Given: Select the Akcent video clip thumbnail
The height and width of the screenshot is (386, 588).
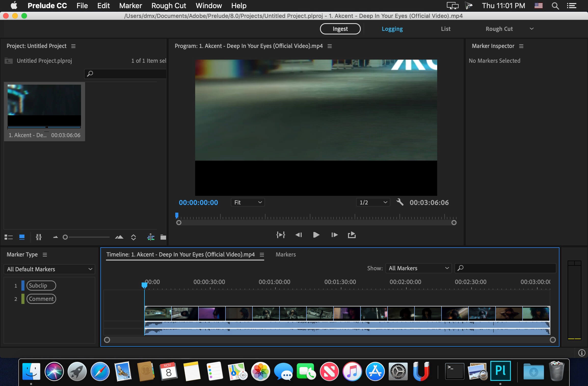Looking at the screenshot, I should (44, 106).
